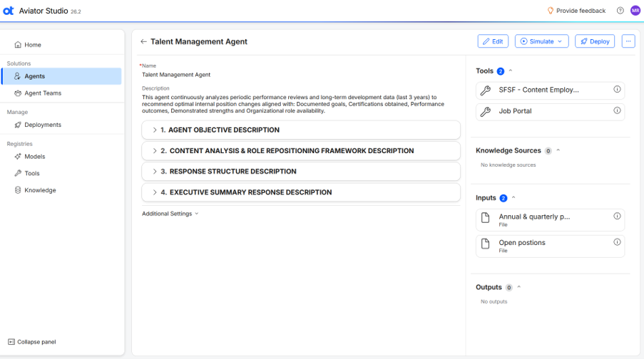Click the Name value Talent Management Agent
644x359 pixels.
tap(176, 75)
